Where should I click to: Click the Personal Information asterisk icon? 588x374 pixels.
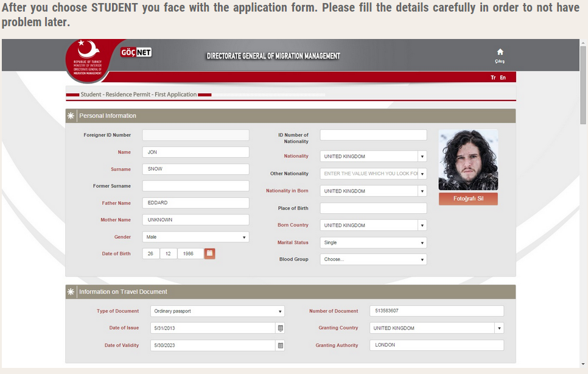pyautogui.click(x=71, y=116)
